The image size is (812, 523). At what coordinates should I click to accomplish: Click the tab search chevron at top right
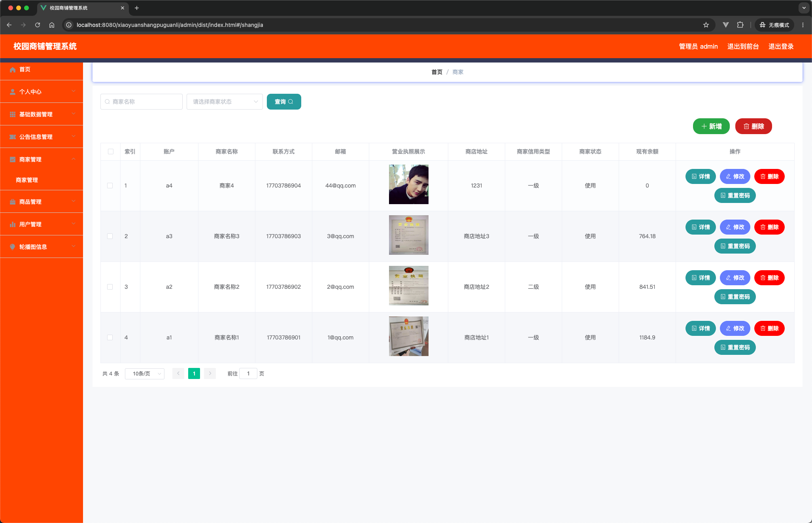click(804, 8)
